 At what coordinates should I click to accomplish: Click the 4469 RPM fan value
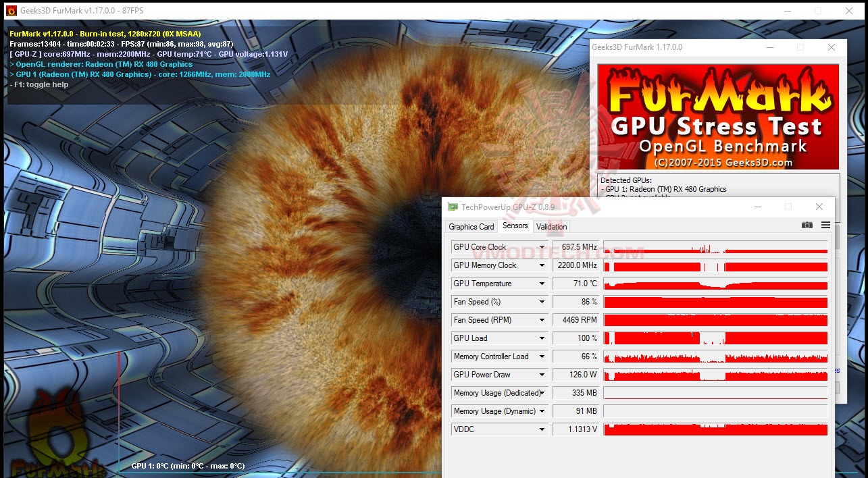(x=576, y=320)
